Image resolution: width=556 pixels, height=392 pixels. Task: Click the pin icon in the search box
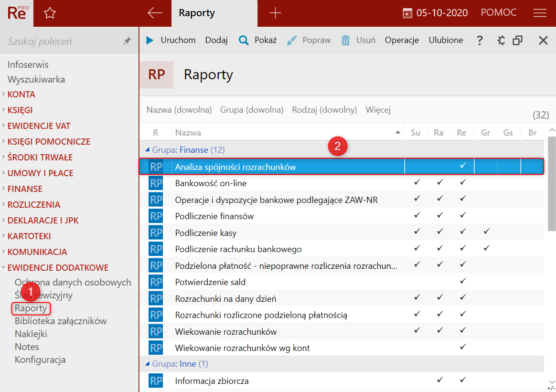127,42
